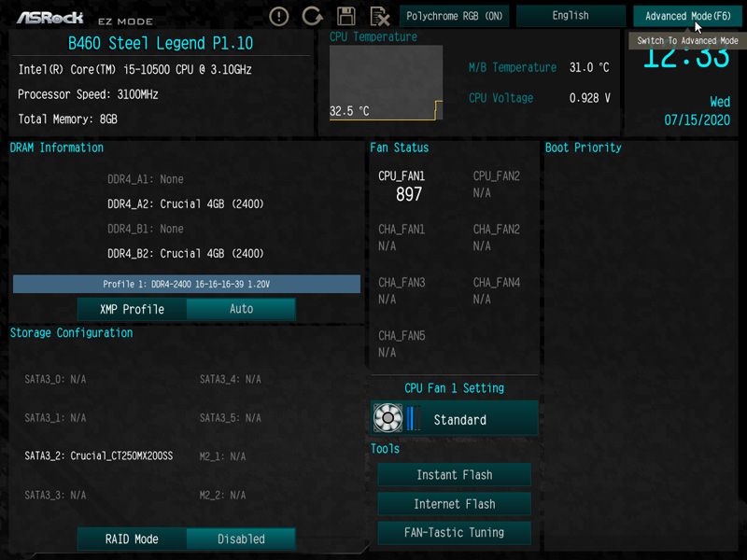Click the SATA3_0: N/A entry
This screenshot has width=747, height=560.
pos(55,380)
